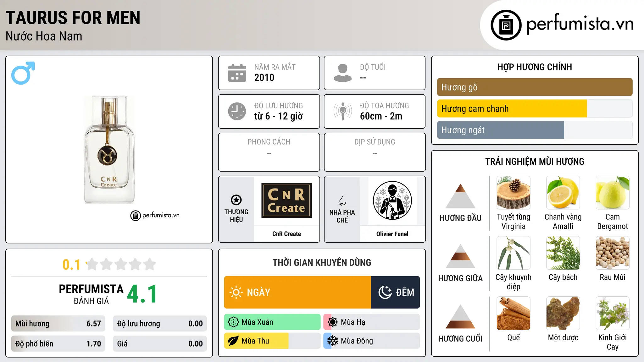Screen dimensions: 644x362
Task: Click the calendar icon beside Năm ra mắt
Action: pyautogui.click(x=237, y=73)
